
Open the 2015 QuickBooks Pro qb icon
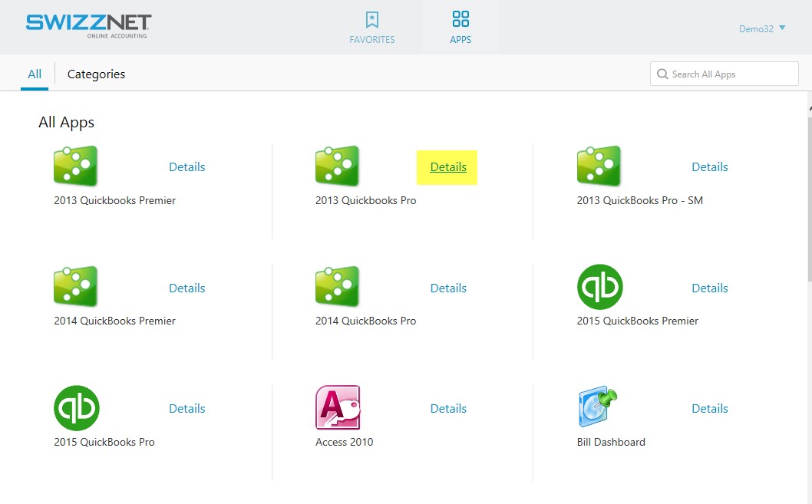[x=77, y=408]
